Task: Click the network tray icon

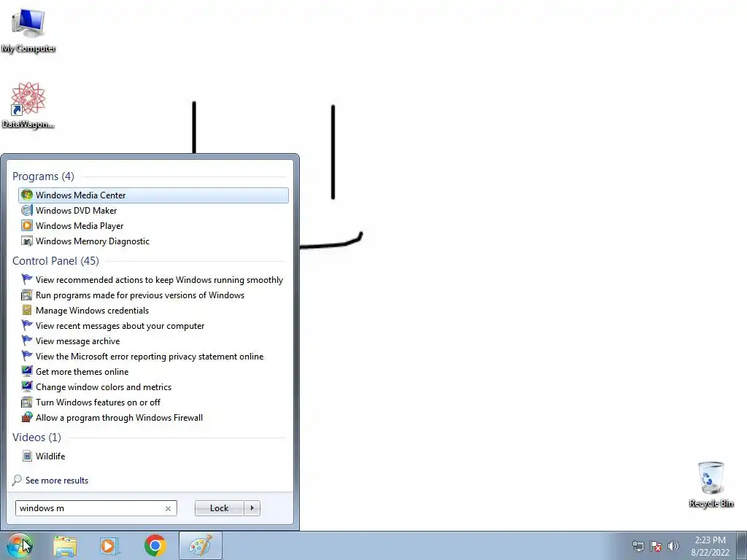Action: pyautogui.click(x=638, y=546)
